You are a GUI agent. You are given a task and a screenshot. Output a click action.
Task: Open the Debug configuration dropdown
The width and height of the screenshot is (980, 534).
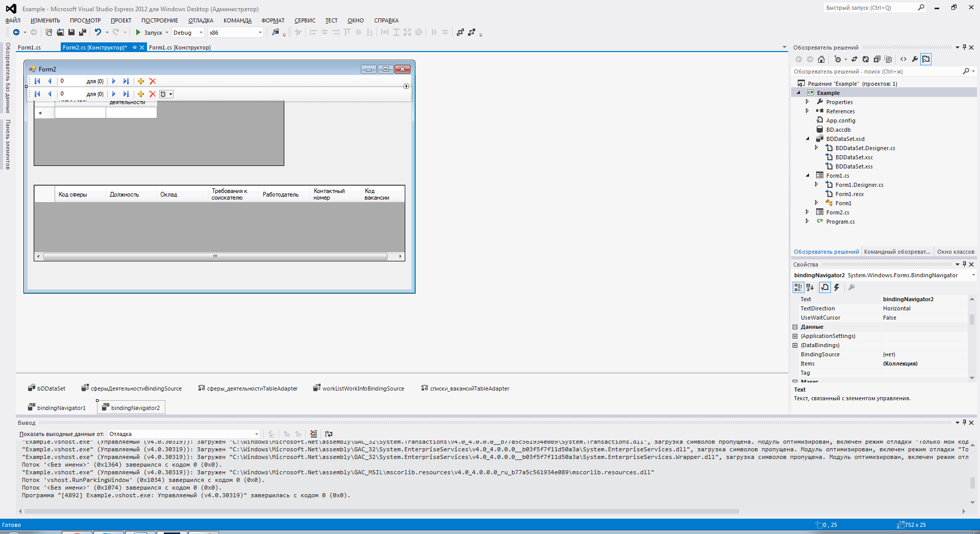click(x=188, y=32)
